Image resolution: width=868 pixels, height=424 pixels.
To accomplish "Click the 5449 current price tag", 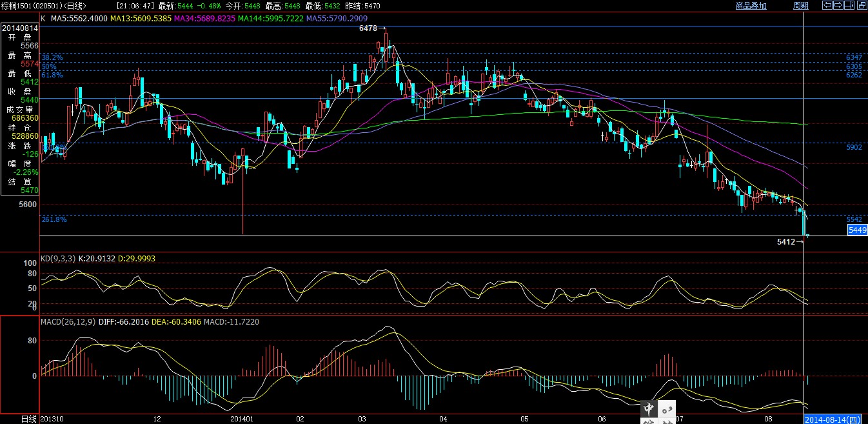I will (857, 230).
